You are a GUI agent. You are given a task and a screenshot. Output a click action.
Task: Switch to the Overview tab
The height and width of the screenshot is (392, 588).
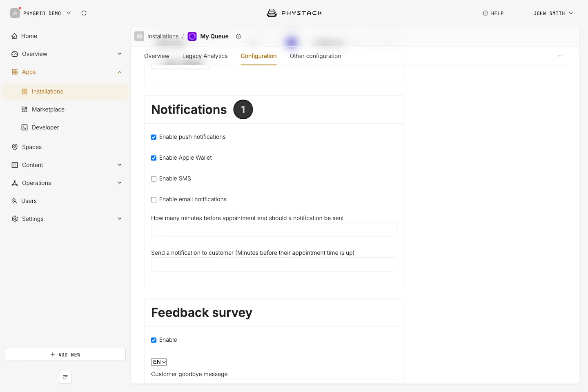coord(157,56)
